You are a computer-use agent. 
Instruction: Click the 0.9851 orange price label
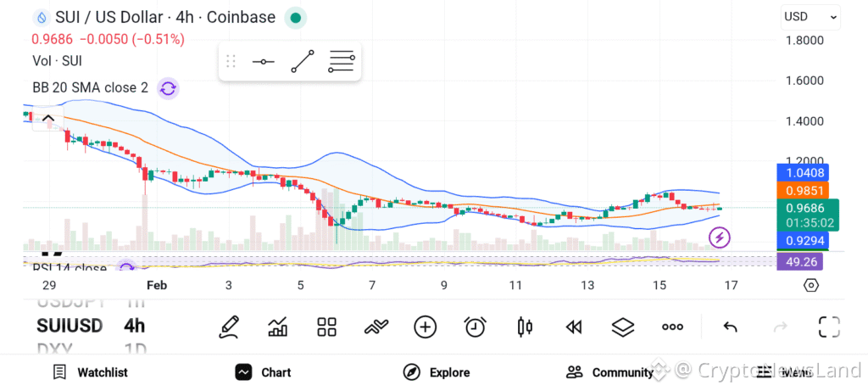click(x=799, y=191)
